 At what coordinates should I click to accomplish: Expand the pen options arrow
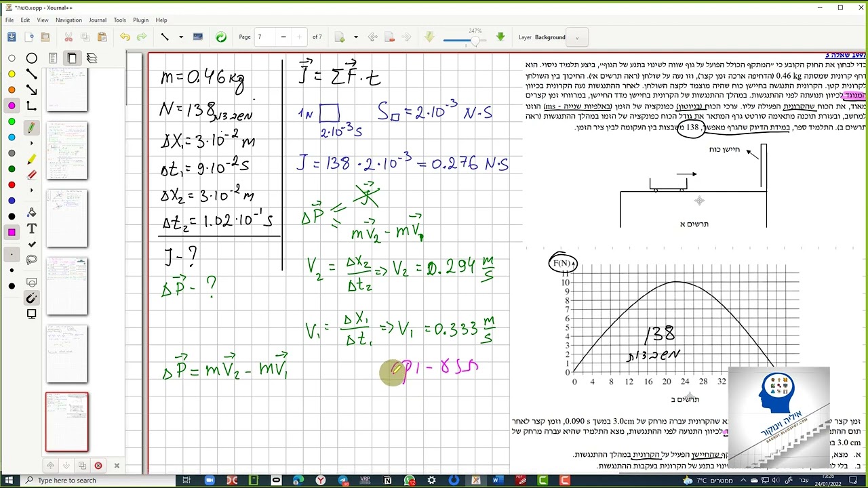pos(31,143)
